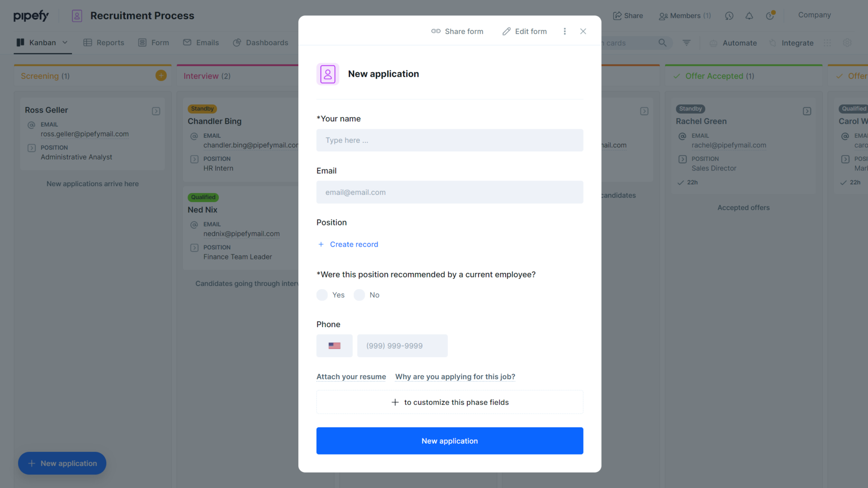Open the pipe settings gear icon
868x488 pixels.
pos(847,42)
